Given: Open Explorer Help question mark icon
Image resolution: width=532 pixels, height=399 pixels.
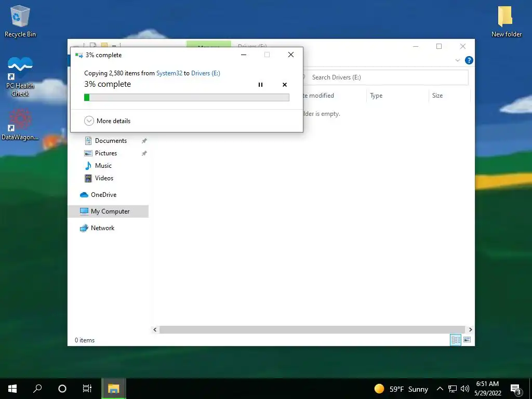Looking at the screenshot, I should click(x=469, y=60).
